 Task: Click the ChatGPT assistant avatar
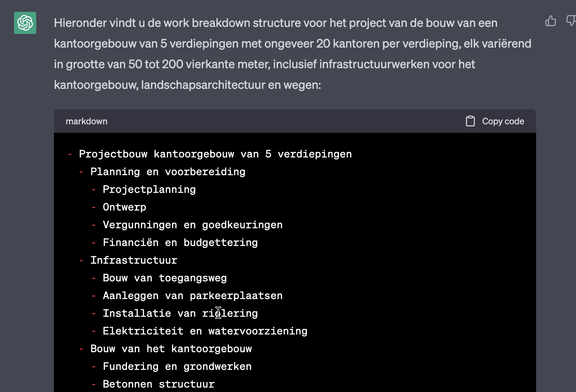pyautogui.click(x=25, y=23)
